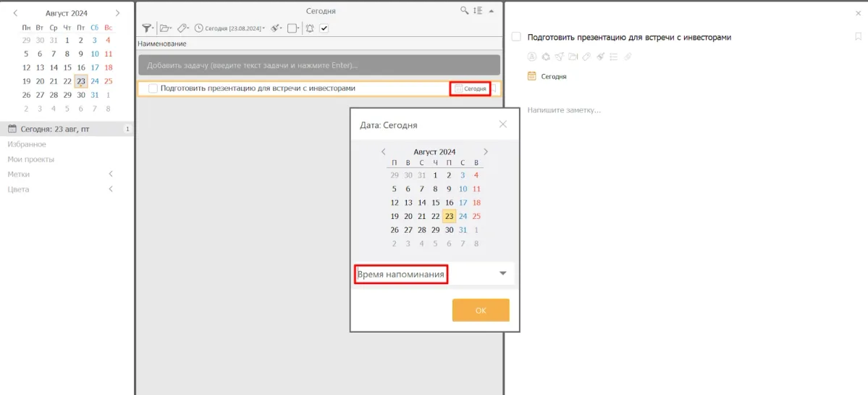Image resolution: width=868 pixels, height=395 pixels.
Task: Open the date filter 'Сегодня [23.08.2024]'
Action: [229, 28]
